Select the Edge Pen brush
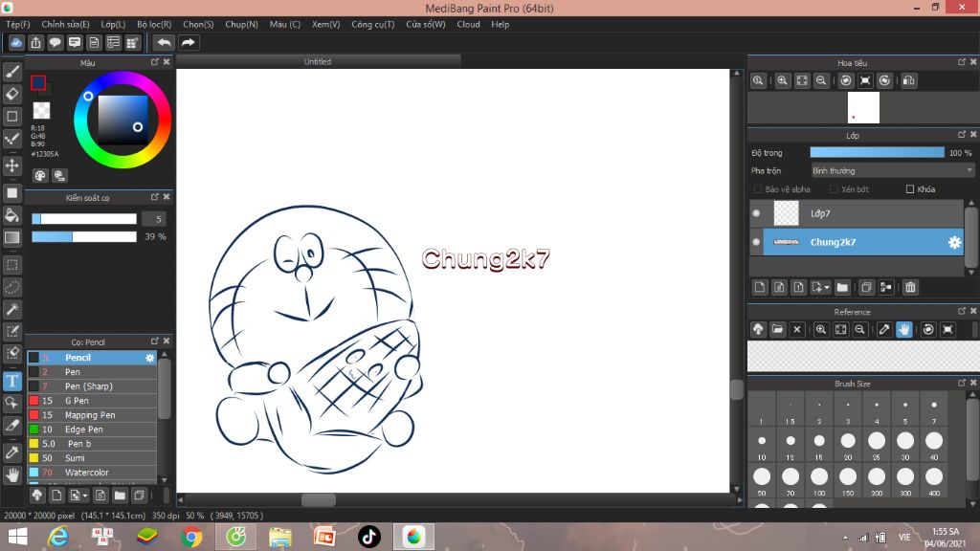Image resolution: width=980 pixels, height=551 pixels. 91,430
